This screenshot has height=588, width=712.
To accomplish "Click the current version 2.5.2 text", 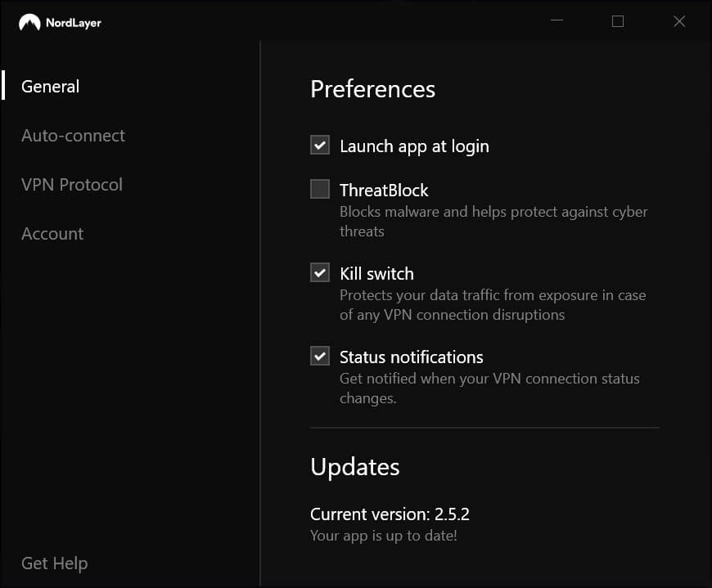I will coord(390,514).
